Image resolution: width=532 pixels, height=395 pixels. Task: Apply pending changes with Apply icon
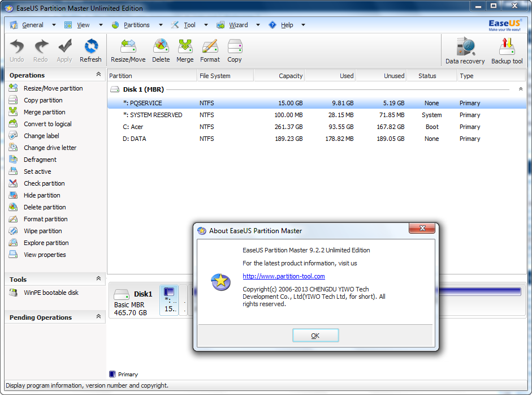[64, 50]
